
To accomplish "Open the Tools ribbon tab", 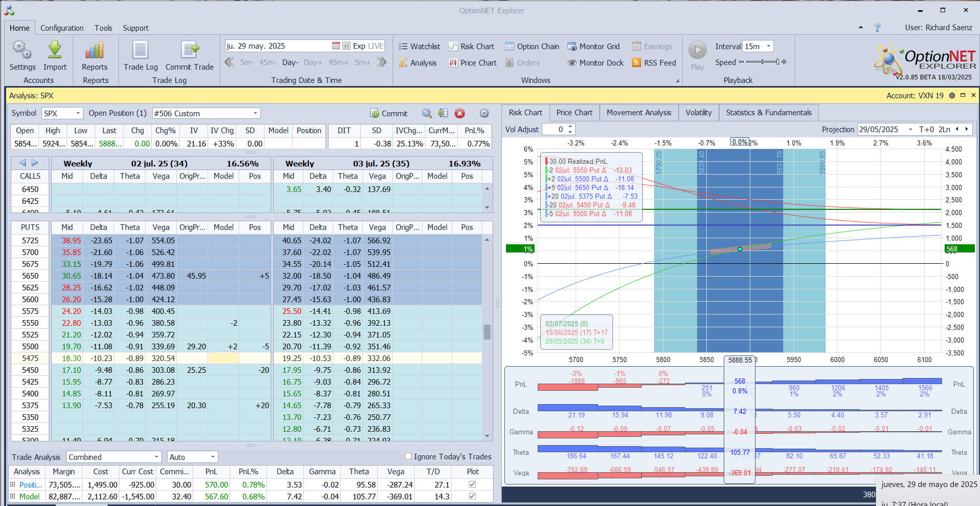I will tap(103, 28).
